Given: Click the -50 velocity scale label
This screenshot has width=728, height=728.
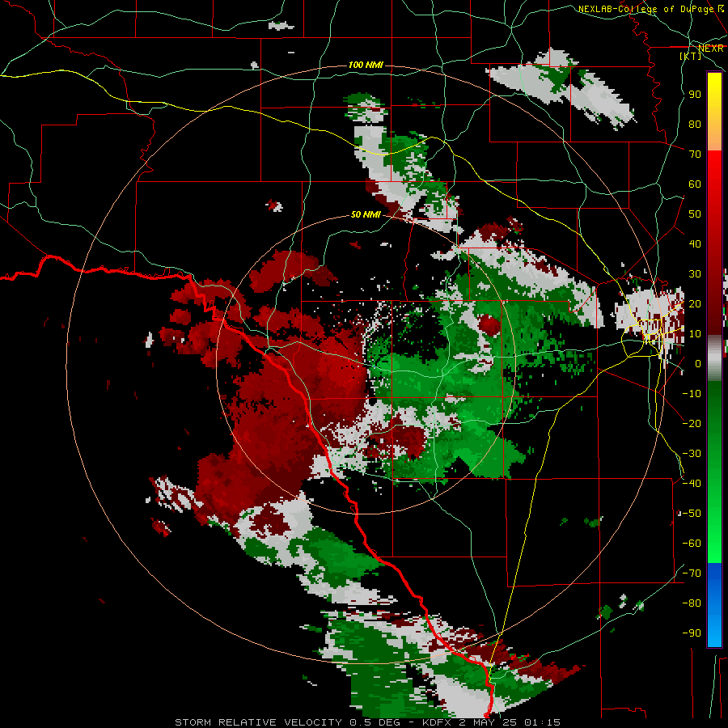Looking at the screenshot, I should [692, 514].
